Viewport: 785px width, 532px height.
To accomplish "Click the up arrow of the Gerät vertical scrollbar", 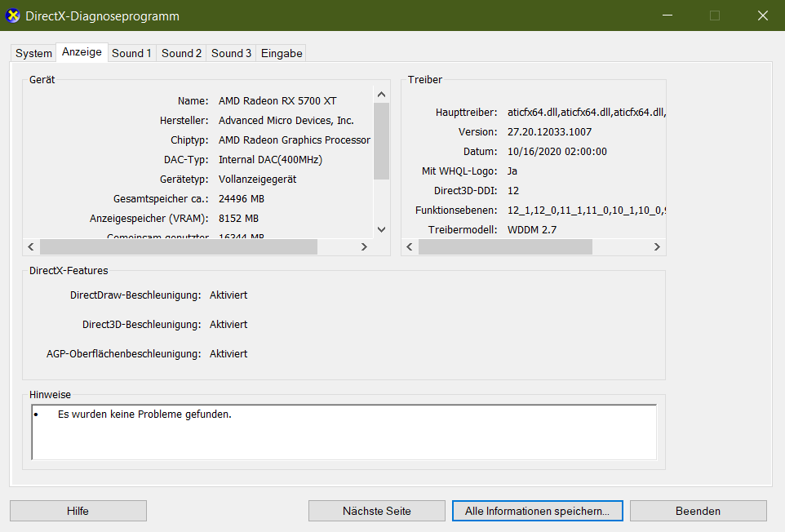I will [x=382, y=94].
